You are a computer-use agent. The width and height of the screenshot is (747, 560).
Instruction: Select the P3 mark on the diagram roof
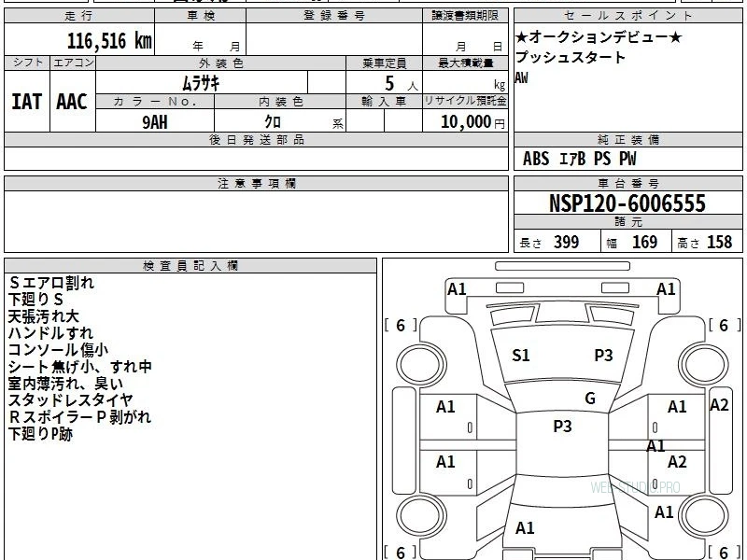click(562, 427)
